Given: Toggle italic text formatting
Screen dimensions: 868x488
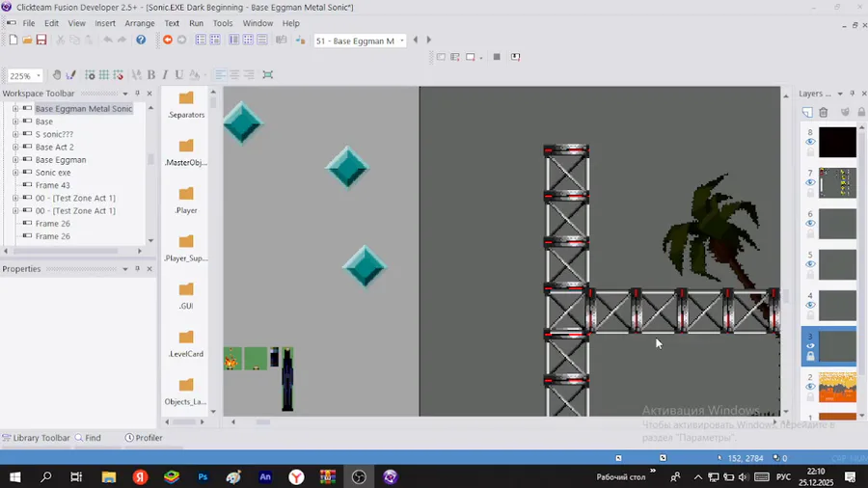Looking at the screenshot, I should point(165,74).
